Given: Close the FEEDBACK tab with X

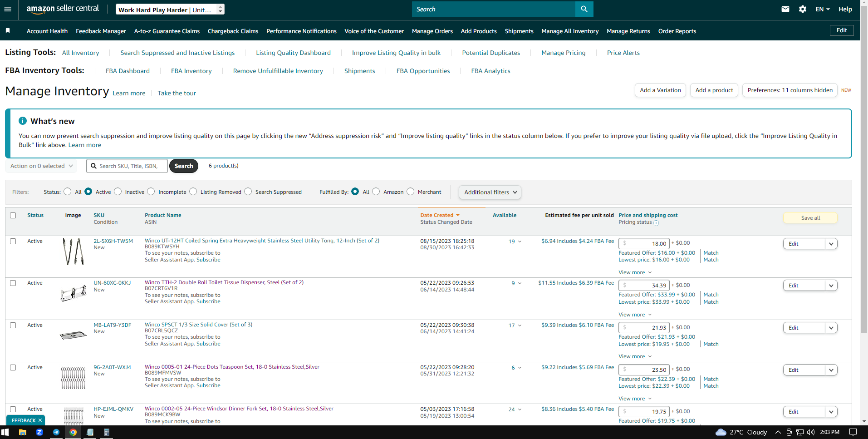Looking at the screenshot, I should point(40,420).
